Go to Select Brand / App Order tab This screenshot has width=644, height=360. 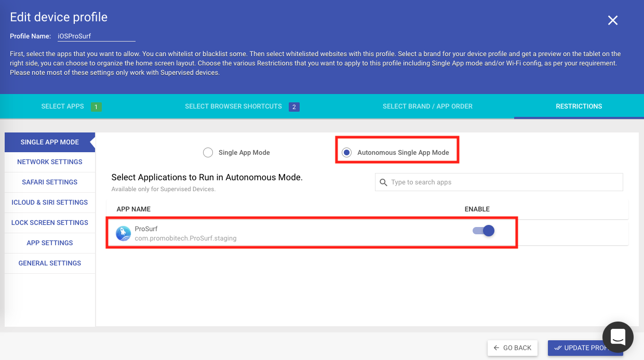point(427,106)
